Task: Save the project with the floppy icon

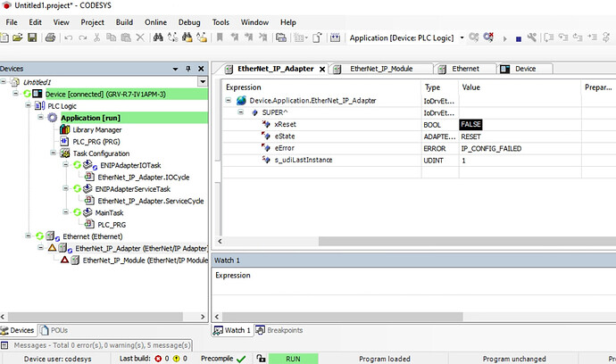Action: pyautogui.click(x=32, y=37)
